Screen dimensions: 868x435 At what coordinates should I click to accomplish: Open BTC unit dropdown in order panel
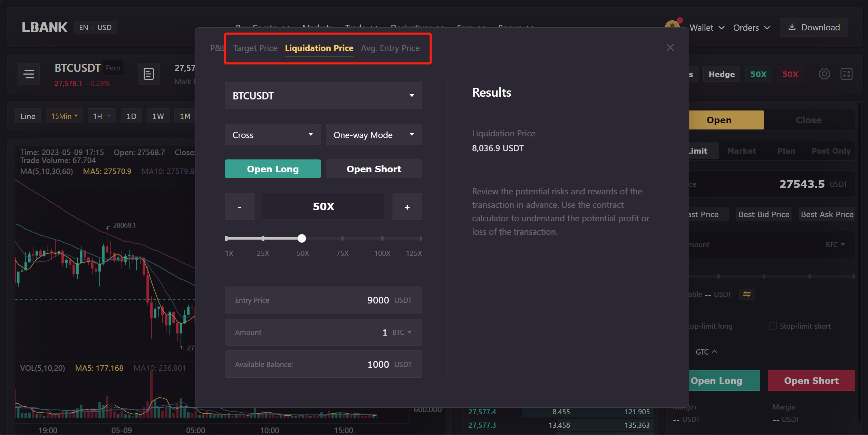point(835,244)
